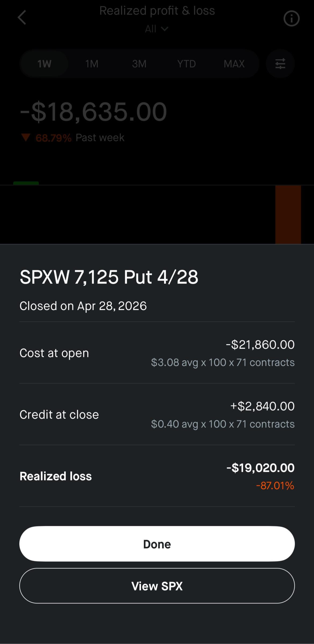This screenshot has width=314, height=644.
Task: Switch to the 3M time range
Action: [x=139, y=64]
